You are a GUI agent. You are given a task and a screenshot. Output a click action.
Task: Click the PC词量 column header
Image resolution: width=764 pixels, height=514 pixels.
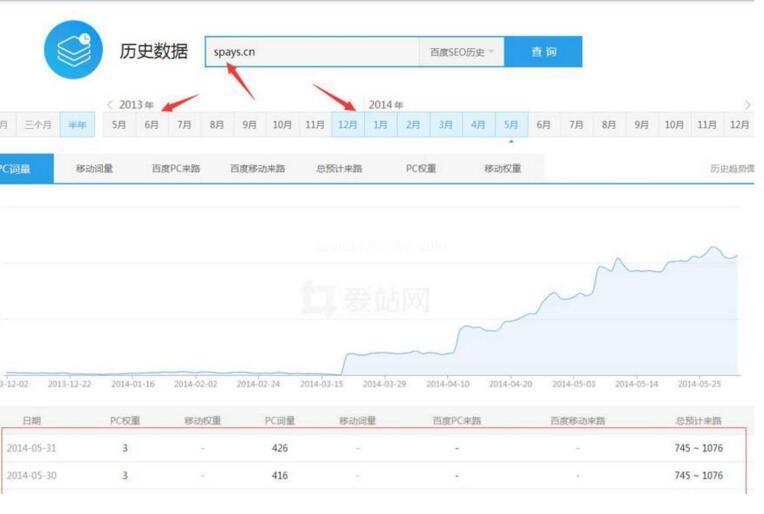(x=279, y=421)
